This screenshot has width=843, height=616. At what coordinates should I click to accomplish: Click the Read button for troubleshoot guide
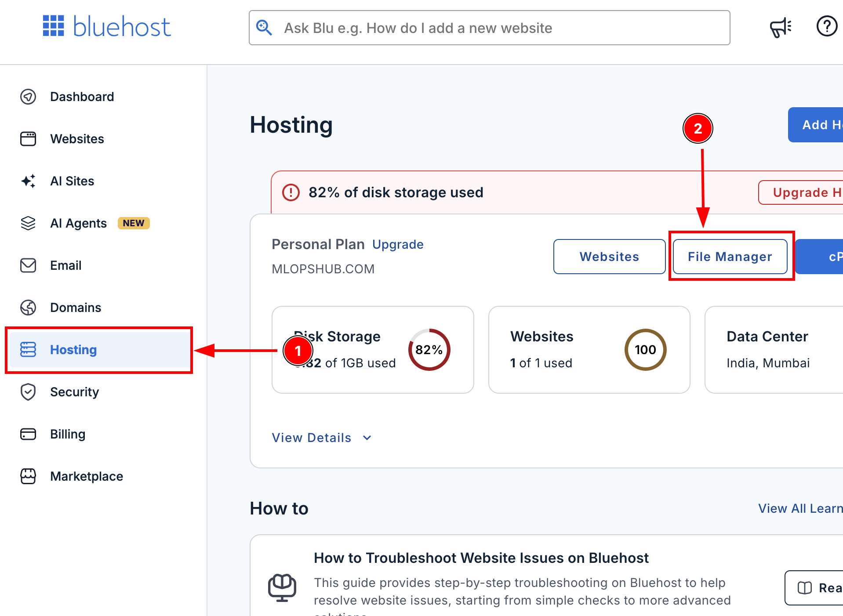[x=814, y=588]
